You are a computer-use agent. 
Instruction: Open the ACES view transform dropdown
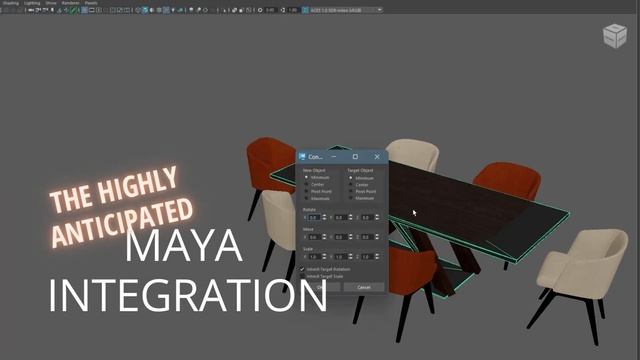(x=346, y=10)
